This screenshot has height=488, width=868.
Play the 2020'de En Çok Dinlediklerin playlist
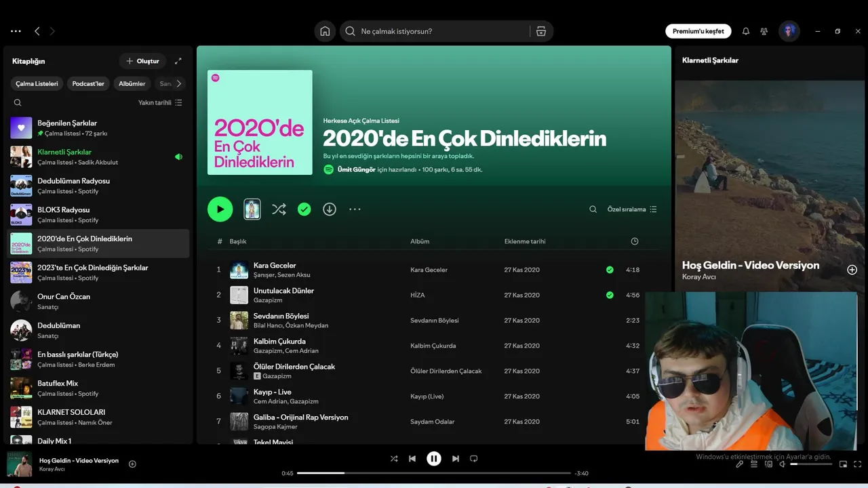coord(220,209)
